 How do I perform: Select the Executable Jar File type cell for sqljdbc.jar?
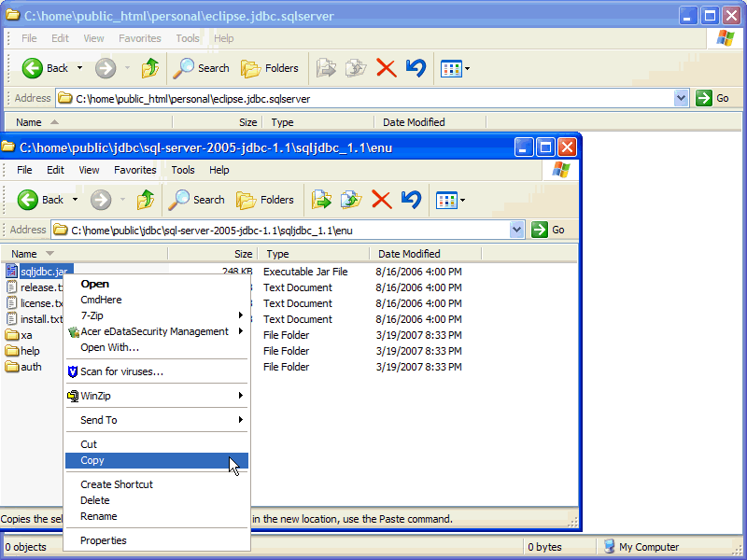305,272
